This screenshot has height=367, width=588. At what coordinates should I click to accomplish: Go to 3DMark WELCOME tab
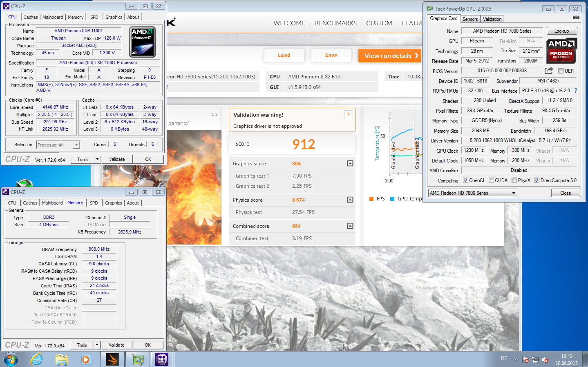tap(289, 23)
